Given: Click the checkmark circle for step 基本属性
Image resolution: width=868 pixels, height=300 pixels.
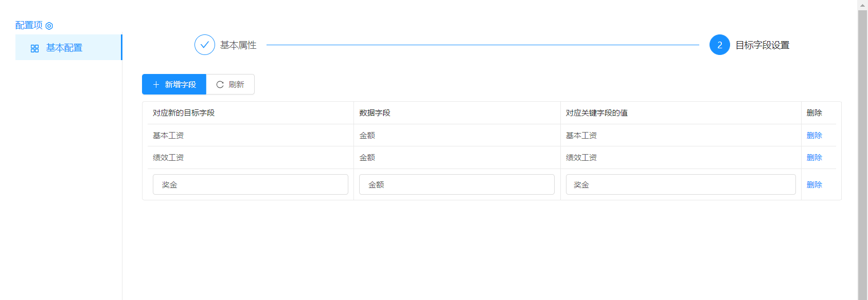Looking at the screenshot, I should (204, 45).
